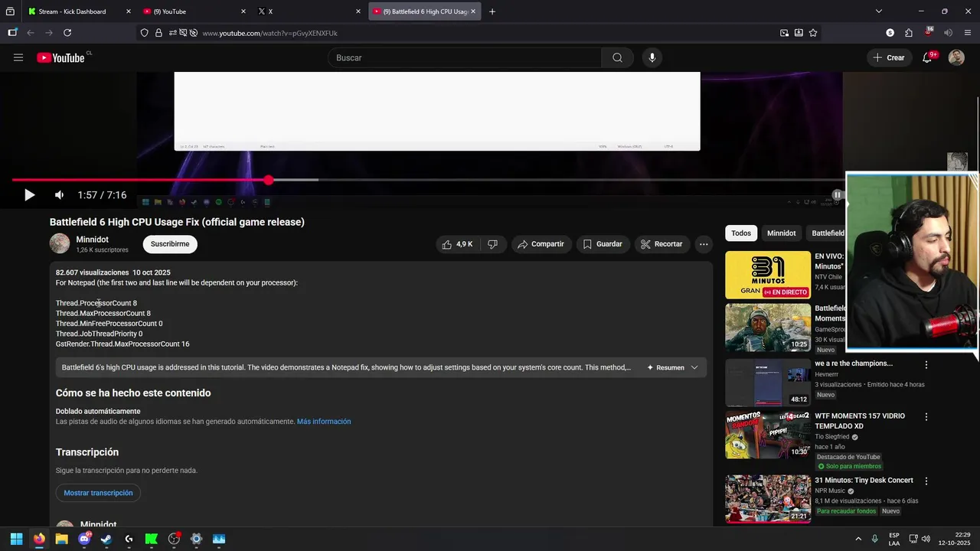The height and width of the screenshot is (551, 980).
Task: Open the WTF MOMENTS 10:30 thumbnail
Action: (x=768, y=435)
